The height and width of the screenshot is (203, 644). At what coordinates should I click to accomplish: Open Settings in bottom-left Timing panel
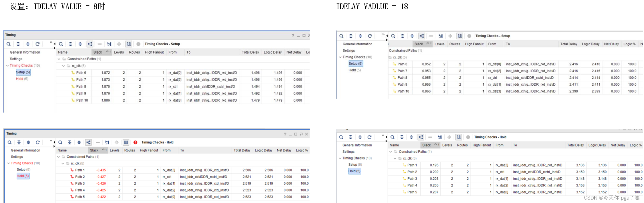(x=17, y=157)
